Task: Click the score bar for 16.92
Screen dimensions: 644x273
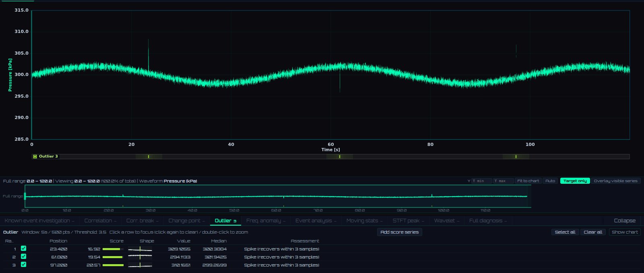Action: (x=113, y=249)
